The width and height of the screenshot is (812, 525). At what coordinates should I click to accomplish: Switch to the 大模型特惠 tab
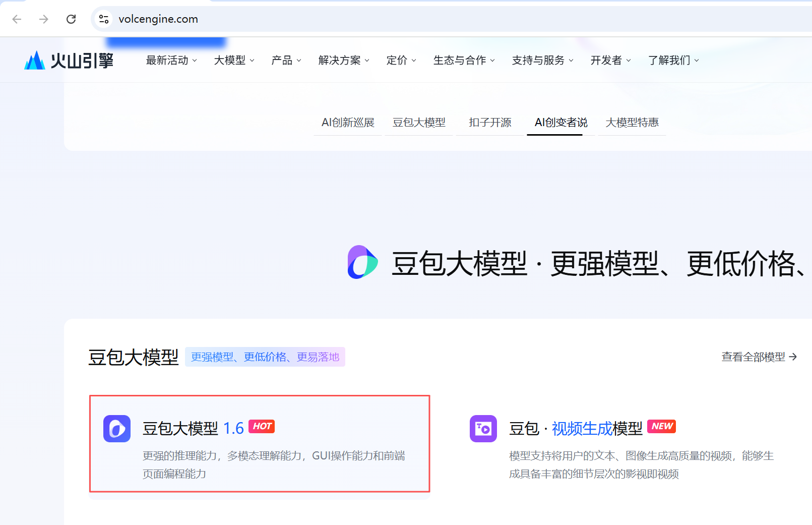pyautogui.click(x=632, y=123)
